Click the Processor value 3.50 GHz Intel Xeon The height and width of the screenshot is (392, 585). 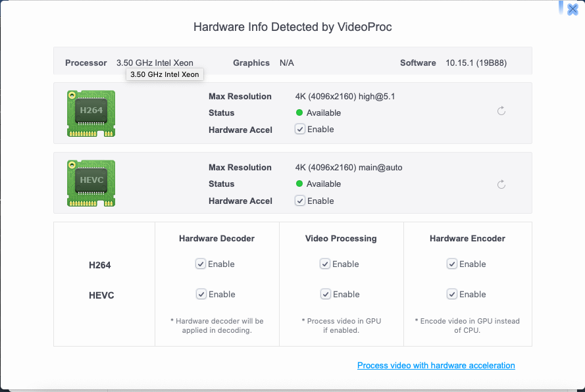155,62
